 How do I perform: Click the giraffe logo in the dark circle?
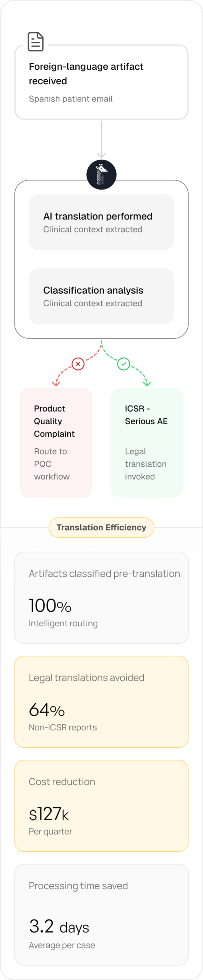coord(101,175)
